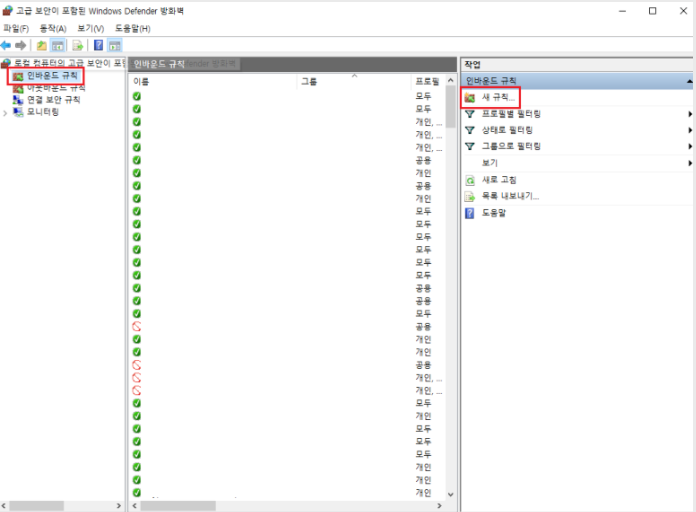Open the 동작(A) menu
The image size is (696, 512).
click(52, 28)
